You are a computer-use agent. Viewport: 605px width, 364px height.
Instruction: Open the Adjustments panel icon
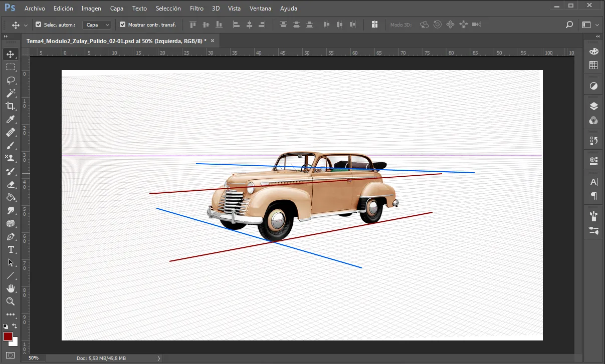(x=593, y=86)
